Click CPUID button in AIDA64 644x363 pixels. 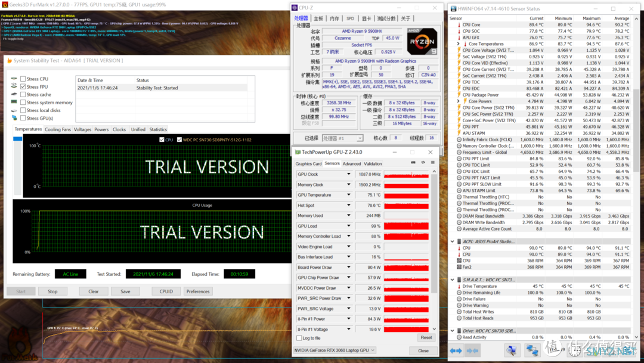166,291
